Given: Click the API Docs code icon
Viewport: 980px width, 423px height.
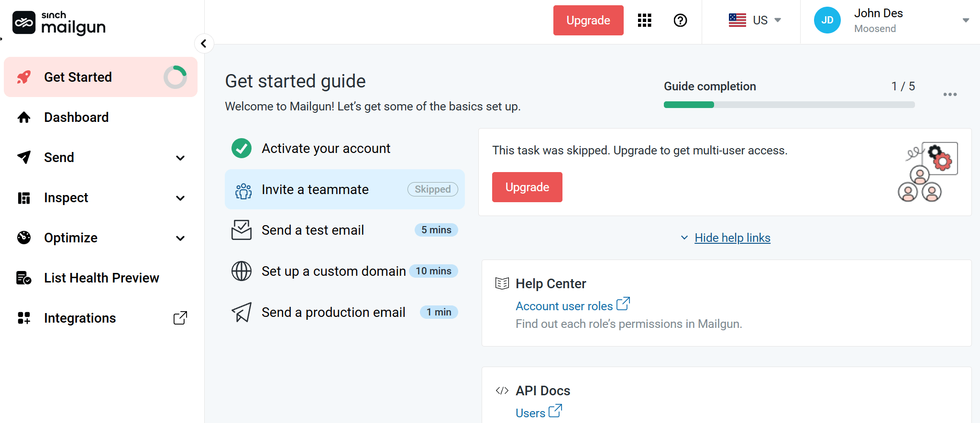Looking at the screenshot, I should (502, 390).
